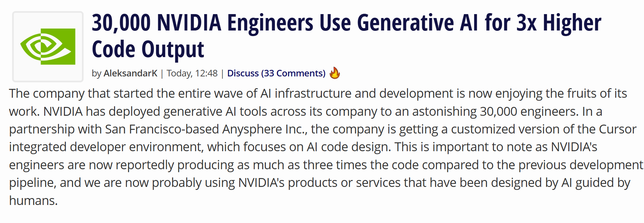The height and width of the screenshot is (223, 644).
Task: Click the word "by" before the author name
Action: pos(96,73)
